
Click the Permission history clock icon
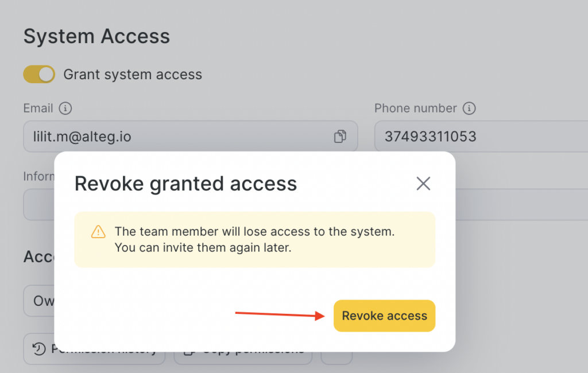pos(39,349)
